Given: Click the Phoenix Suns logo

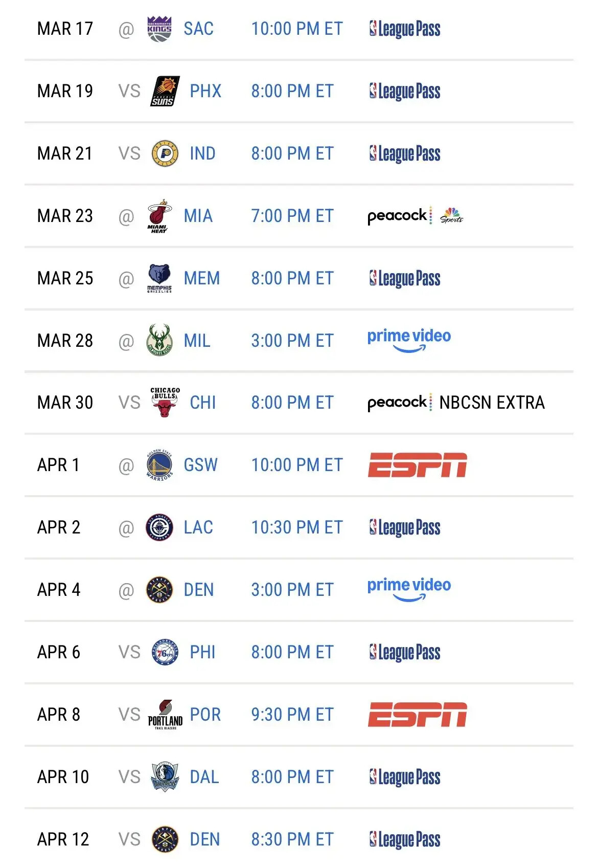Looking at the screenshot, I should tap(165, 91).
